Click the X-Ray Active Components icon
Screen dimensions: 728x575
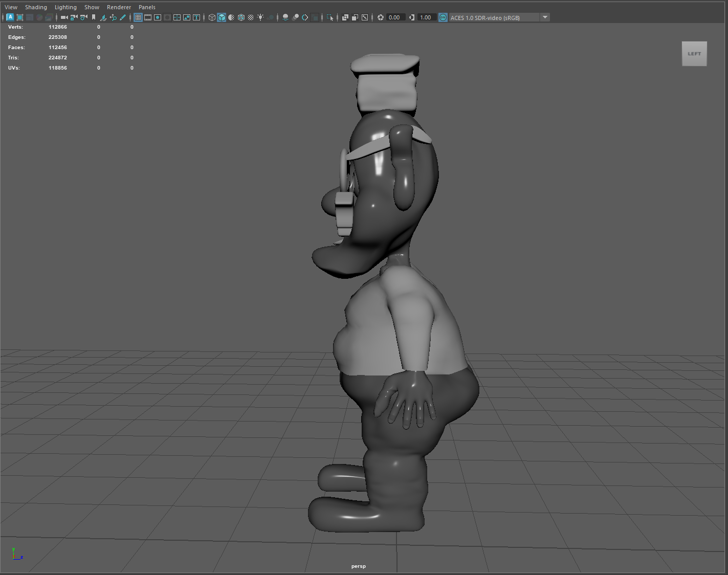pos(355,17)
